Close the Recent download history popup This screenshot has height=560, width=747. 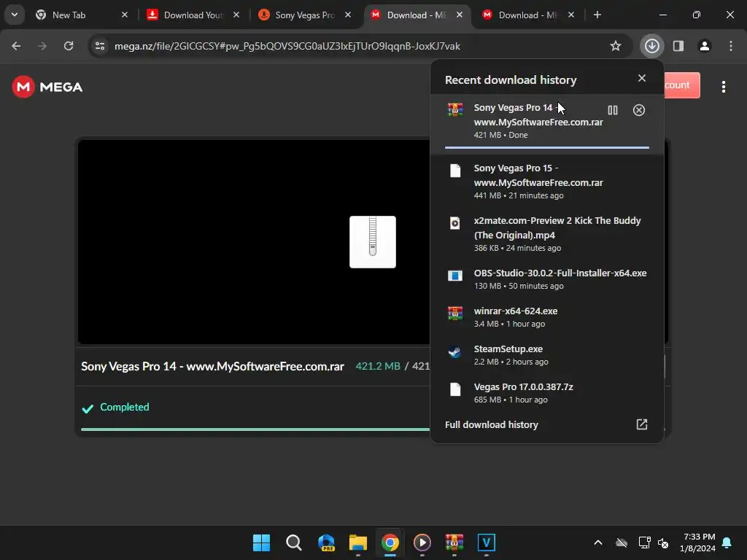click(x=642, y=78)
